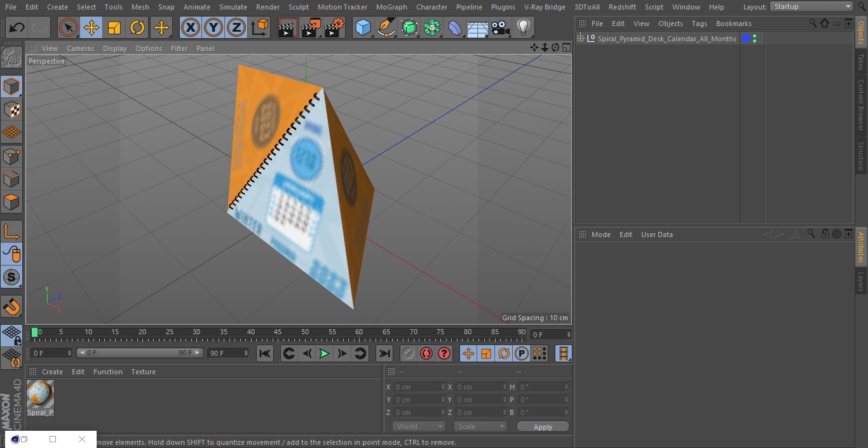Image resolution: width=868 pixels, height=448 pixels.
Task: Click the Undo arrow icon
Action: pyautogui.click(x=17, y=27)
